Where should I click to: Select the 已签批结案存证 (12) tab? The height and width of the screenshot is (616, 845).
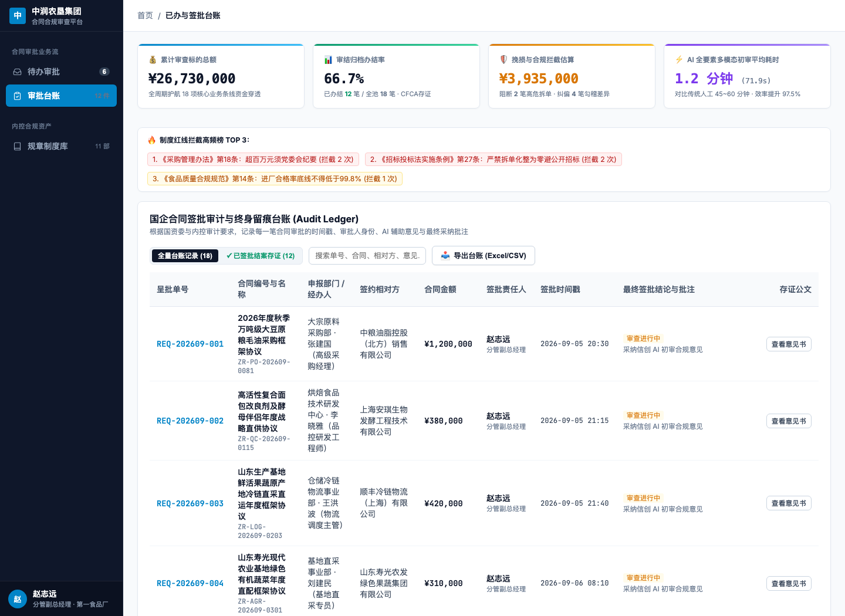tap(261, 256)
